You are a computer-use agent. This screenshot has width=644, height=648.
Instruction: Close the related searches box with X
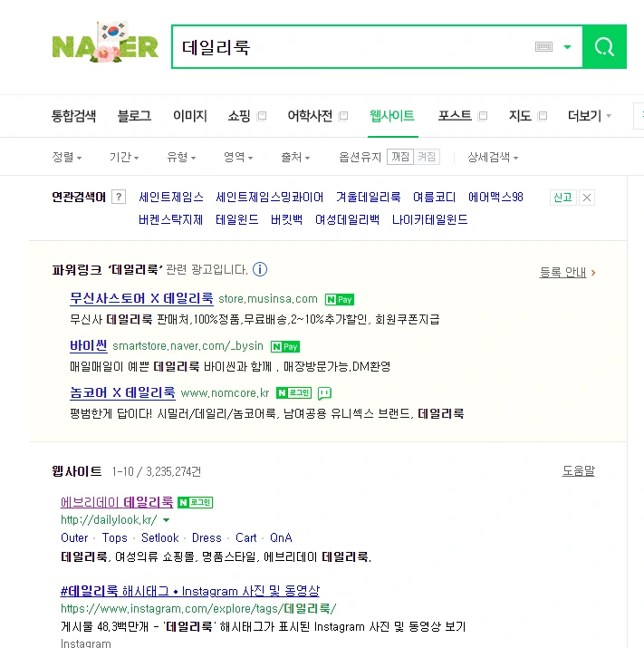point(587,198)
